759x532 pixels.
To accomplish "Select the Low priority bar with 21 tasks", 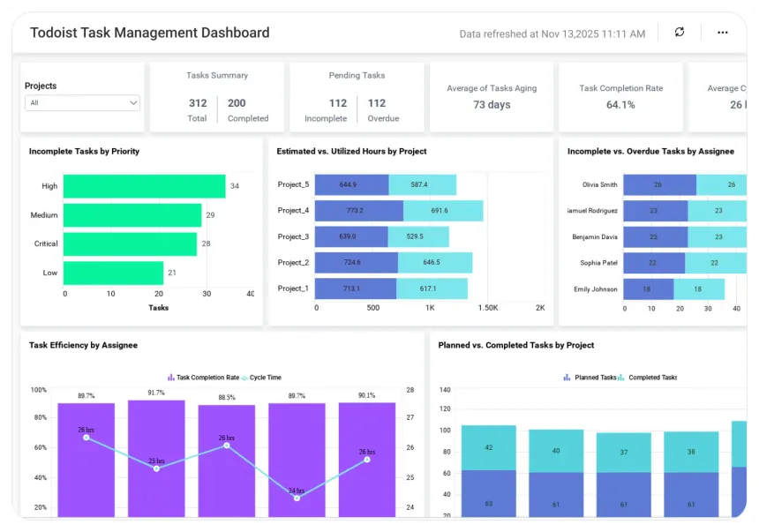I will tap(113, 273).
